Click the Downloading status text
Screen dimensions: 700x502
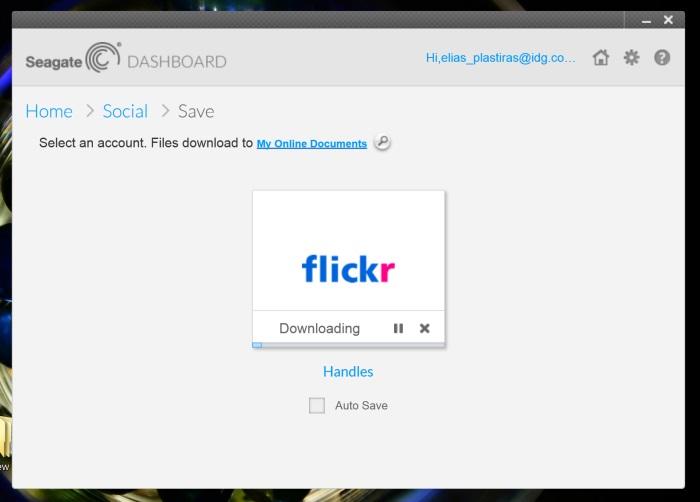click(320, 328)
